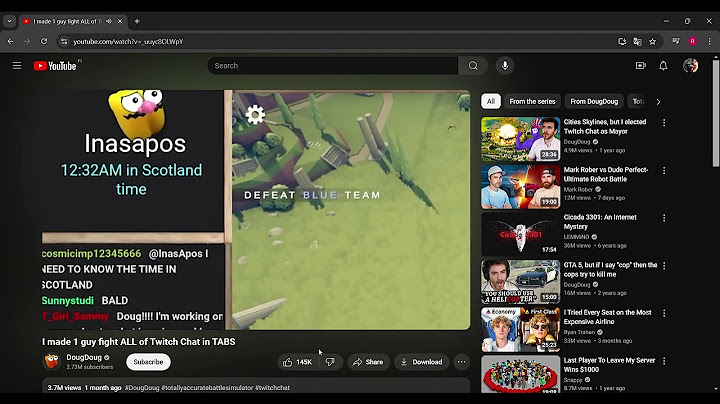
Task: Open Cities Skylines video thumbnail
Action: pyautogui.click(x=521, y=139)
